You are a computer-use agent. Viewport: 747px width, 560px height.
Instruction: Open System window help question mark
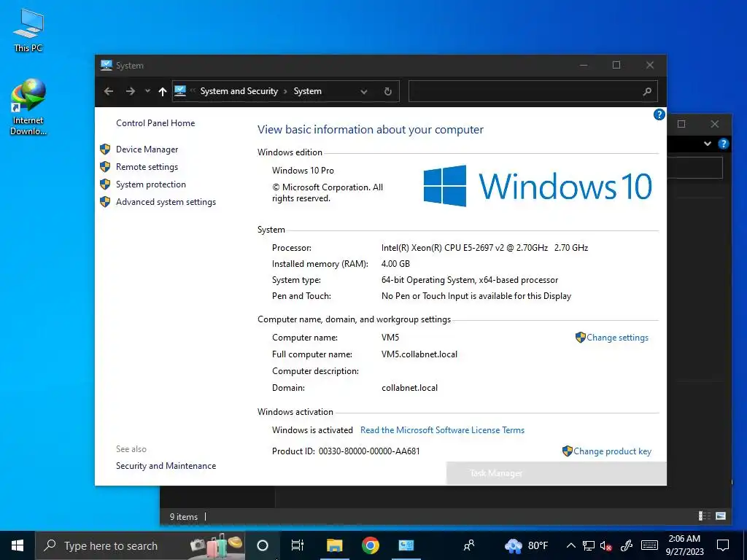(x=659, y=114)
